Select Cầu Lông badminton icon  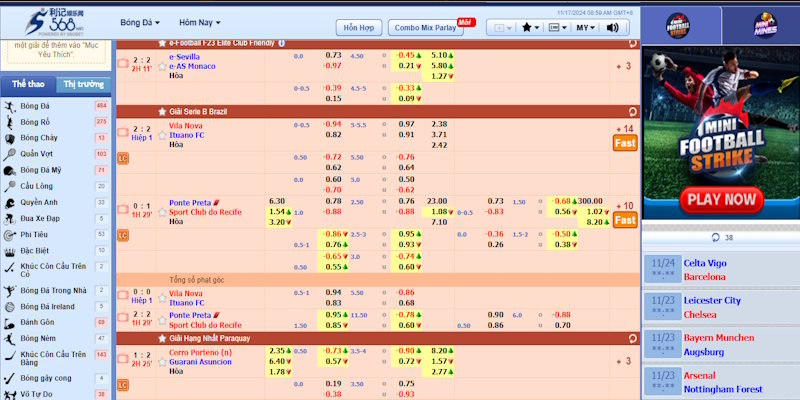point(10,186)
